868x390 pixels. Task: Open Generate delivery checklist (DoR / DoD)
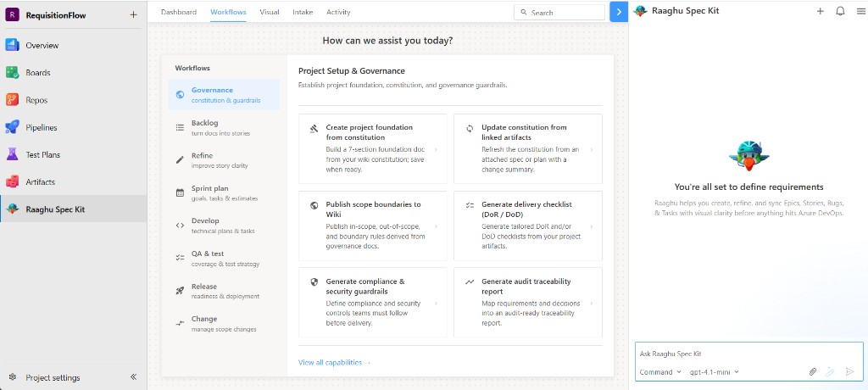(528, 226)
